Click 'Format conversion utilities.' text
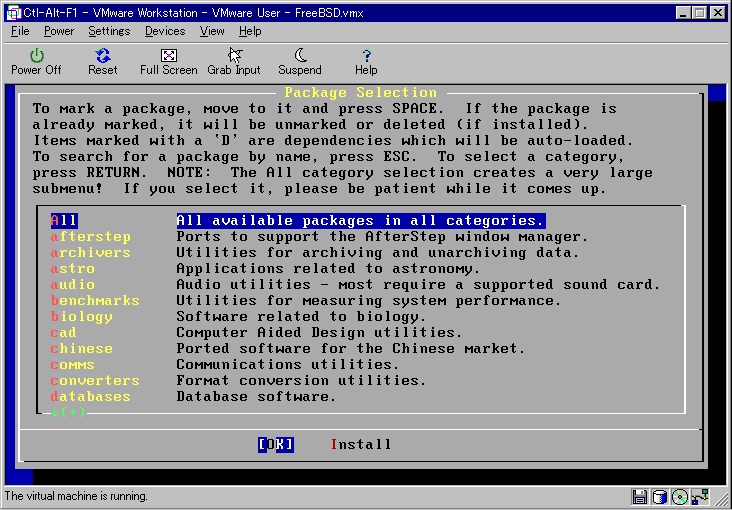Screen dimensions: 732x510 pos(301,381)
